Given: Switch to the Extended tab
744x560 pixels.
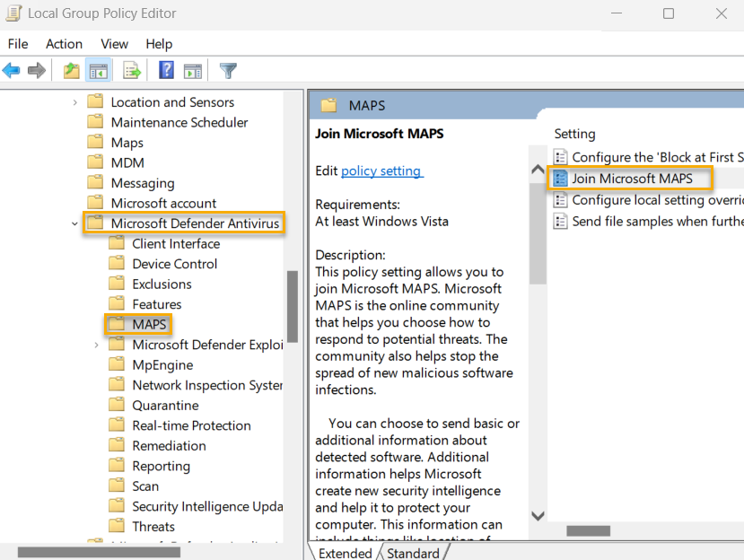Looking at the screenshot, I should pos(344,553).
